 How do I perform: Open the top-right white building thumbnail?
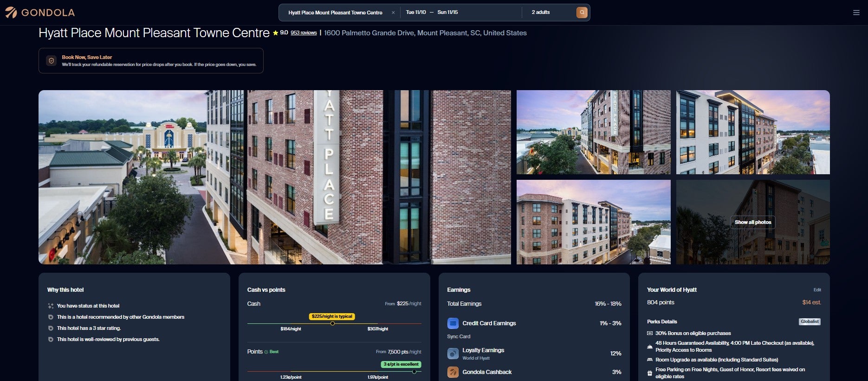[x=753, y=132]
